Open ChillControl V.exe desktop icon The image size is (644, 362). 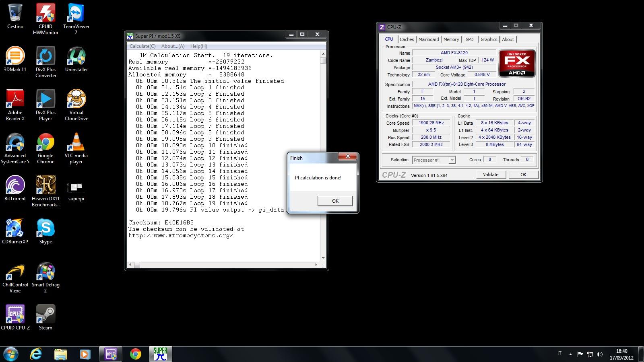(x=15, y=277)
